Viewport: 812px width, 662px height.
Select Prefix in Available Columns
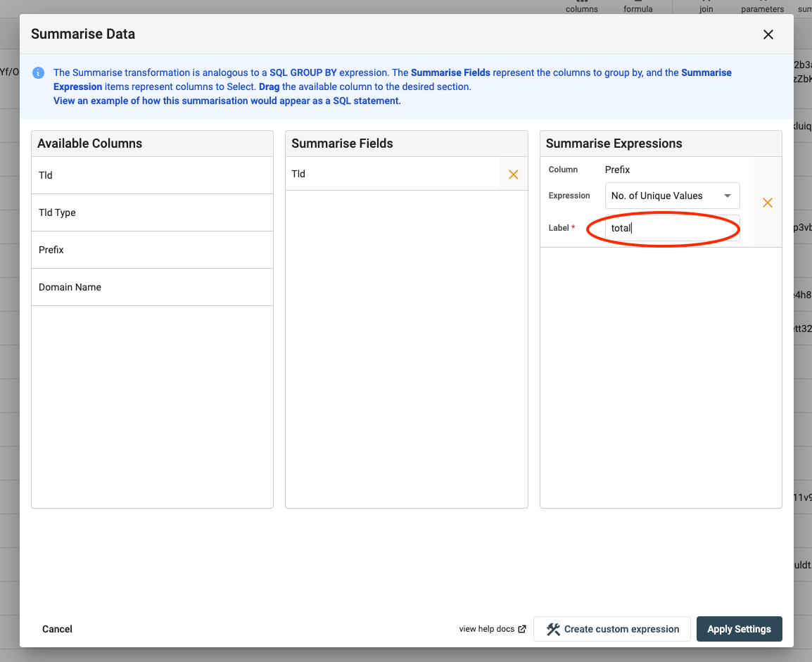[152, 250]
